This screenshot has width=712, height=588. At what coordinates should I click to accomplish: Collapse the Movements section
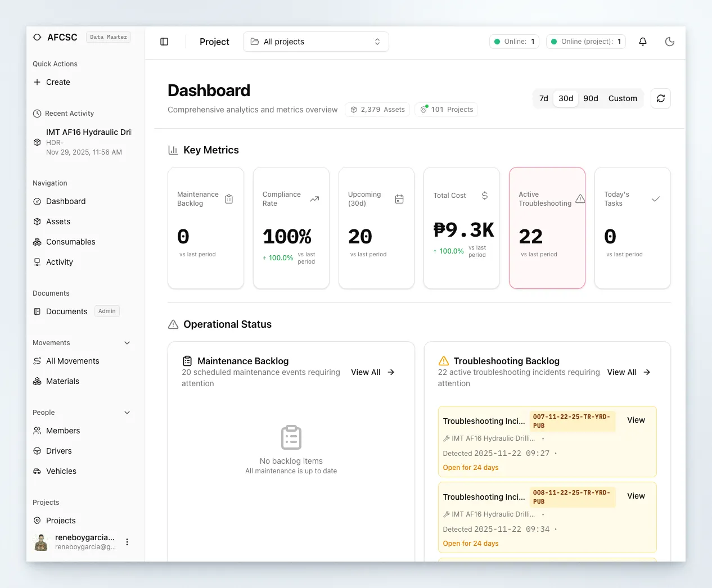click(127, 343)
